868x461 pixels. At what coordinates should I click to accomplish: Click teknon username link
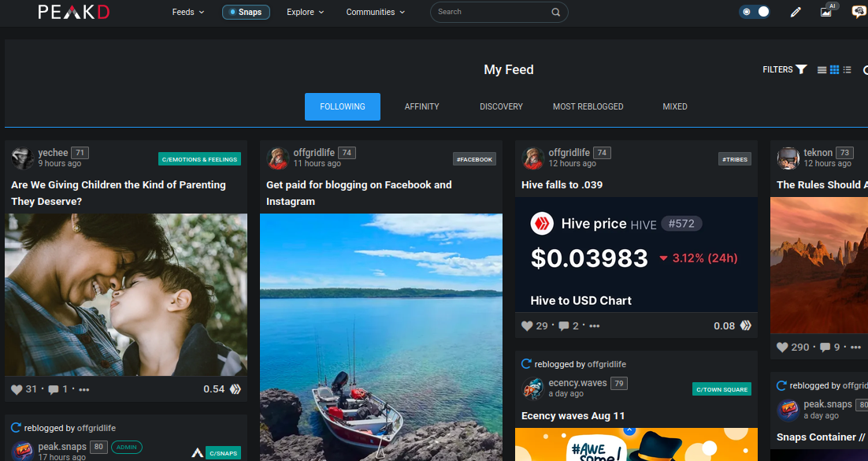click(x=818, y=152)
